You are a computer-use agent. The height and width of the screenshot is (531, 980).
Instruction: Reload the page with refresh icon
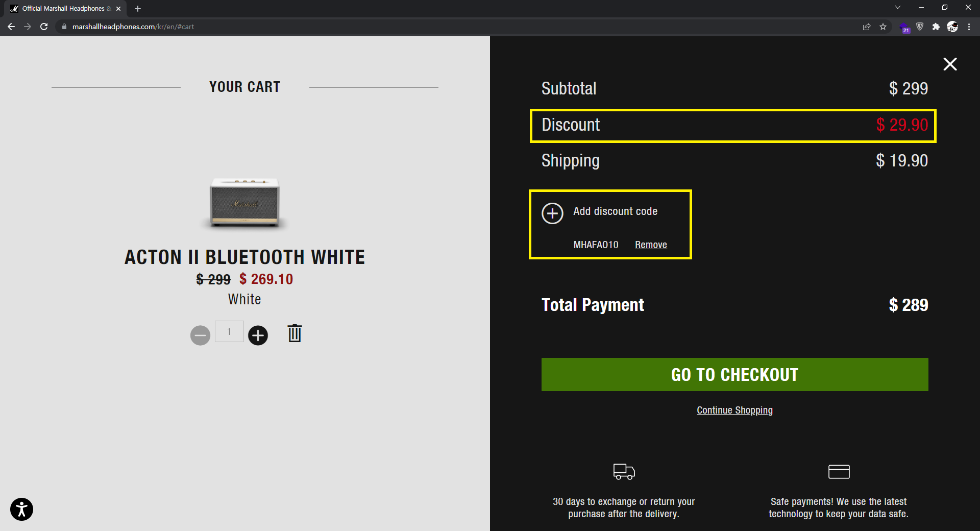[x=44, y=27]
